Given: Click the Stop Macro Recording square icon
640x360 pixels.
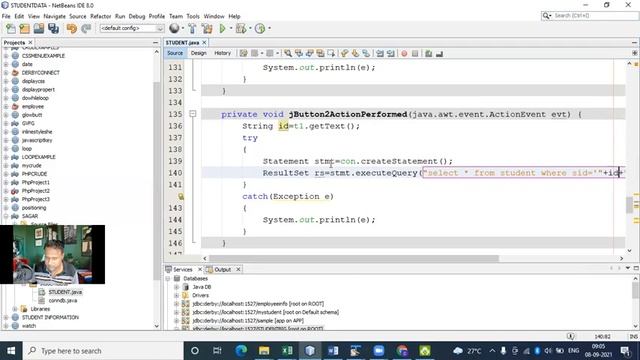Looking at the screenshot, I should pos(415,53).
